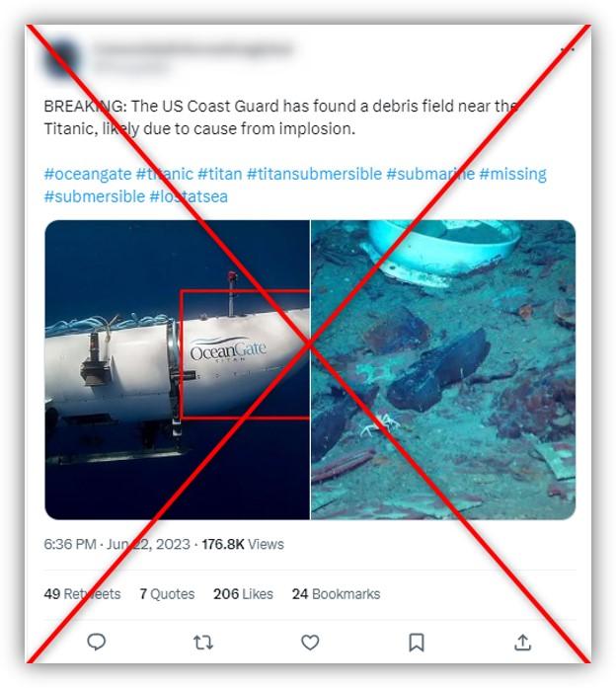Screen dimensions: 616x688
Task: Open the blurred profile avatar
Action: [62, 58]
